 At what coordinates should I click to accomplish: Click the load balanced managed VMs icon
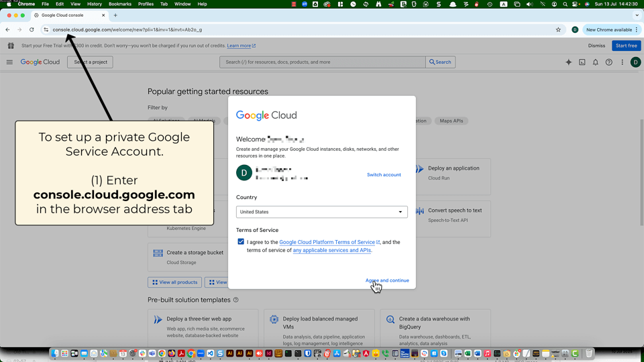(274, 319)
